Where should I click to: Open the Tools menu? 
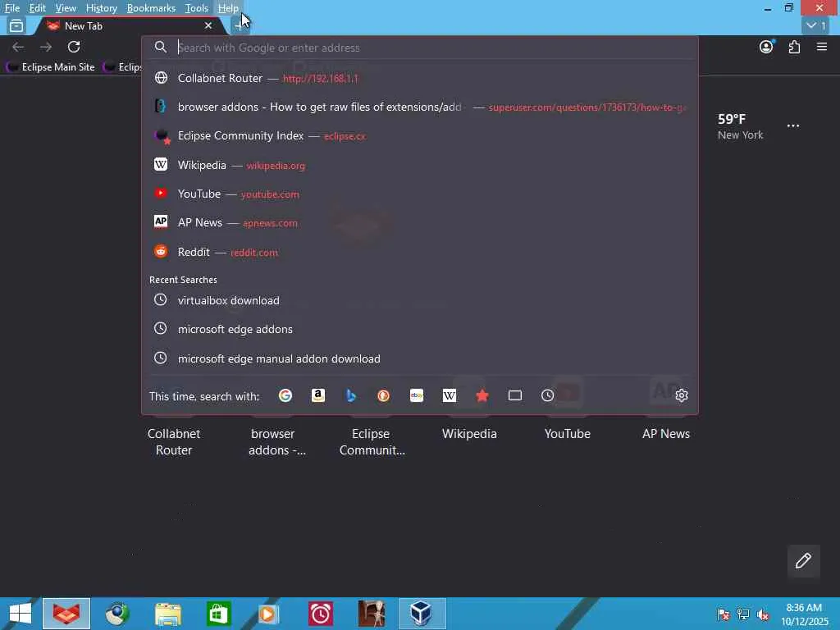point(197,8)
